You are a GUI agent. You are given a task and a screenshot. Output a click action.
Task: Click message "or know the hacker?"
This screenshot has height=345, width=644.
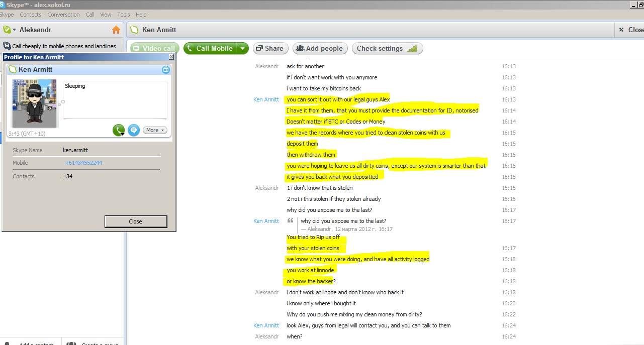point(311,281)
